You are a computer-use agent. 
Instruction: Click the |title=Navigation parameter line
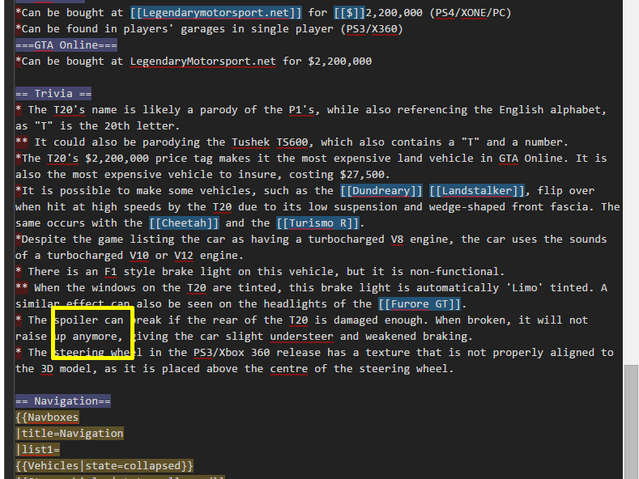69,433
